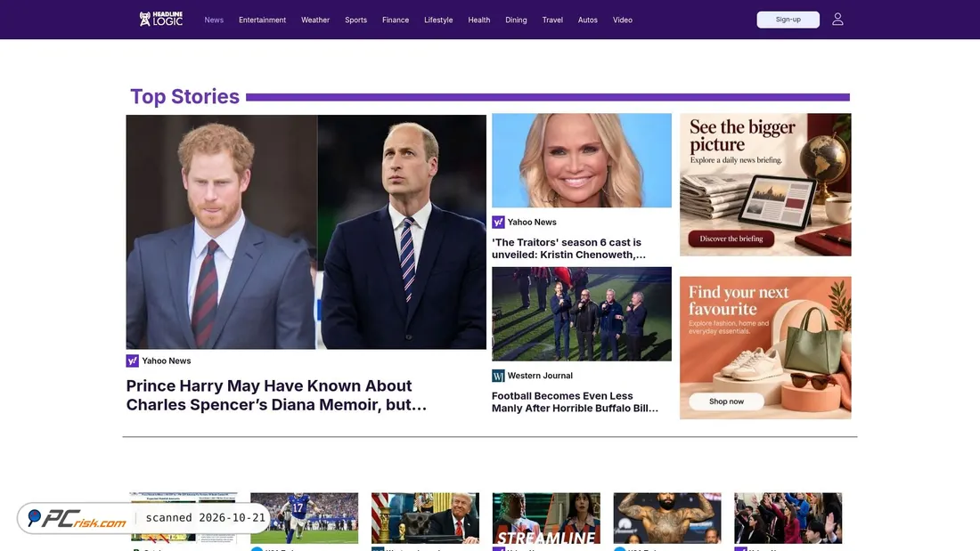Click the 'Discover the briefing' ad button
Screen dimensions: 980x551
click(731, 239)
